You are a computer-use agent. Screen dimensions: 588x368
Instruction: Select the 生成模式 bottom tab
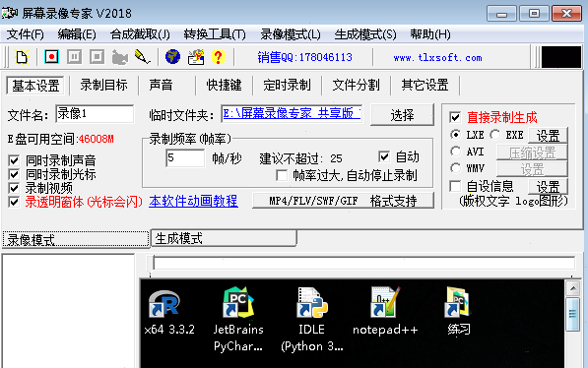[x=224, y=238]
